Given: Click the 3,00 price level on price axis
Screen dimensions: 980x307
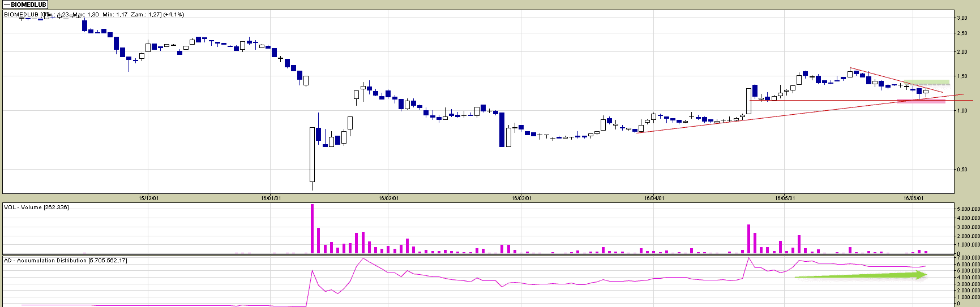Looking at the screenshot, I should 961,18.
